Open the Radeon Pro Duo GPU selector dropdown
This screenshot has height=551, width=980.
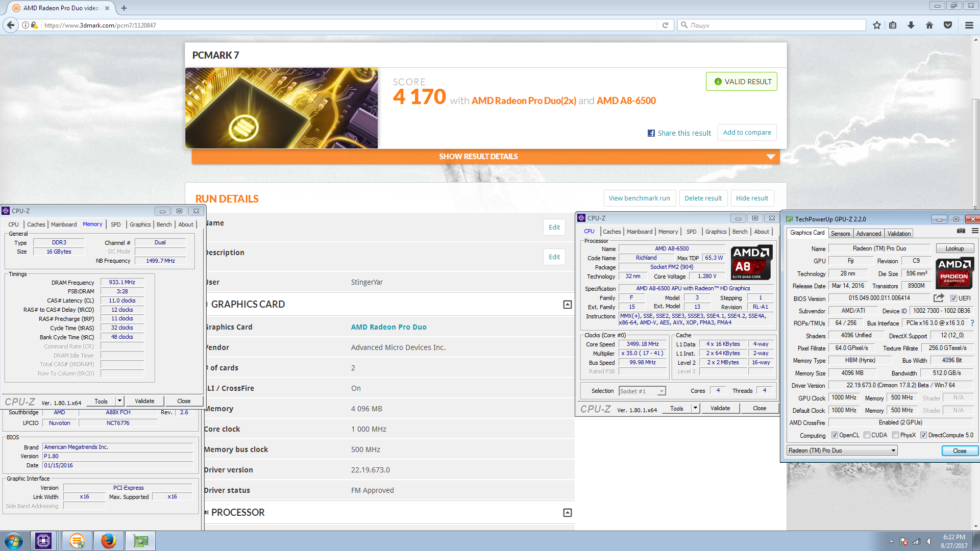click(842, 450)
